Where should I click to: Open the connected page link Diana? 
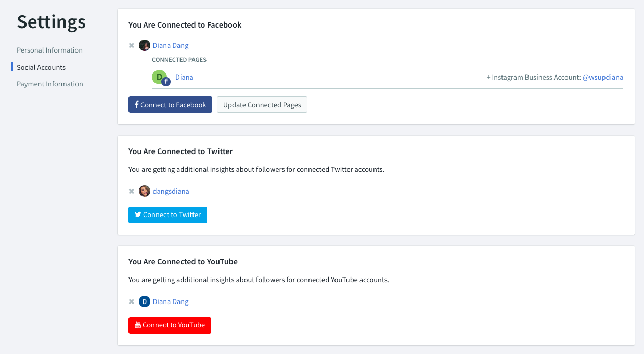pyautogui.click(x=184, y=77)
